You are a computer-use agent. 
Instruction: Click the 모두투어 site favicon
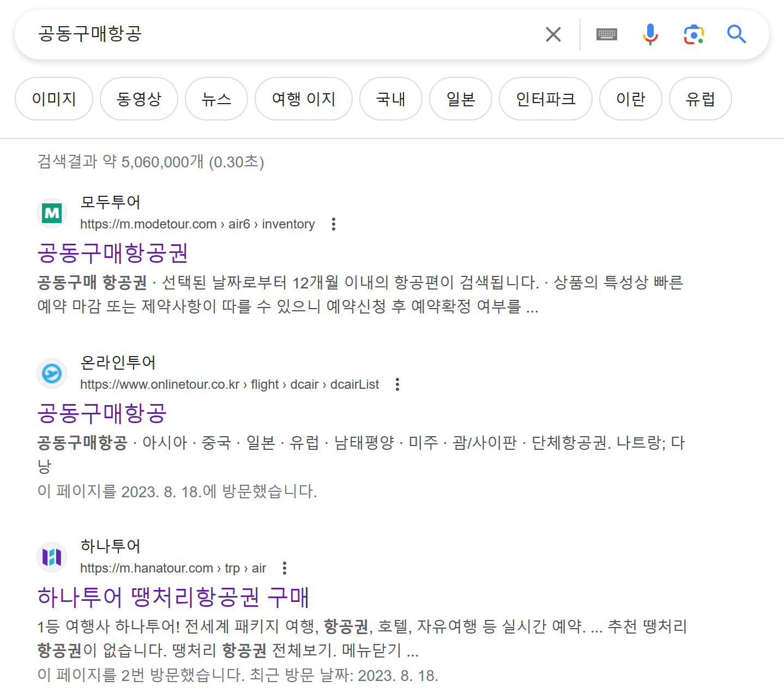click(51, 213)
